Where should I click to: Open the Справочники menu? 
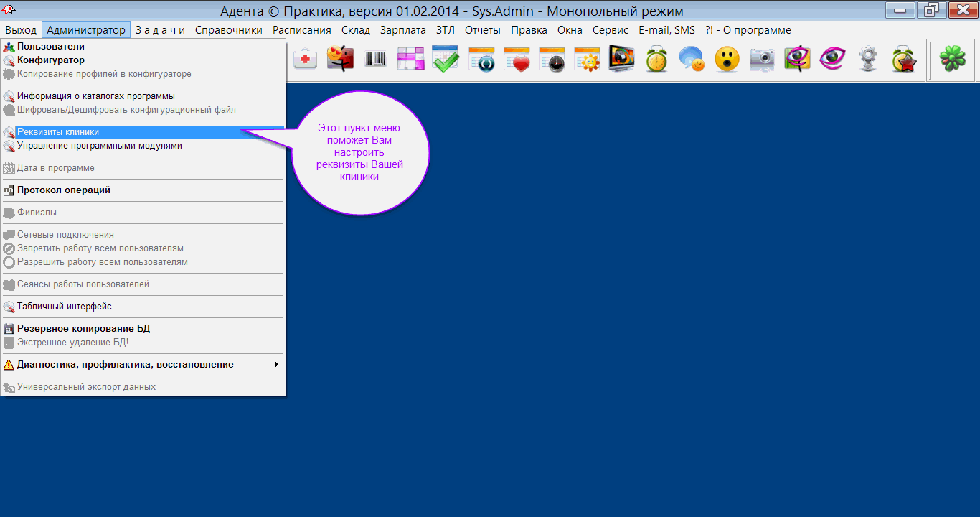click(x=229, y=30)
